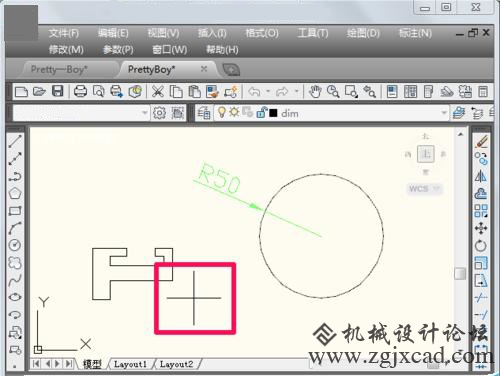Open the 格式(O) menu

(262, 33)
